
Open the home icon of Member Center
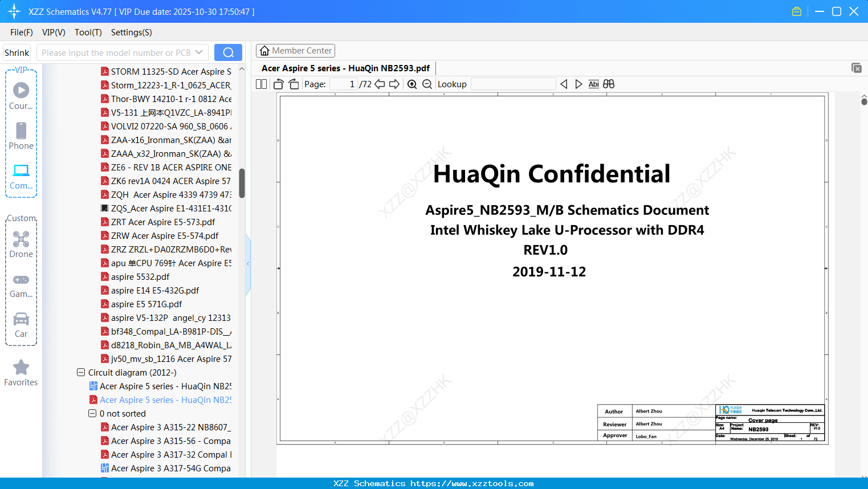click(264, 51)
